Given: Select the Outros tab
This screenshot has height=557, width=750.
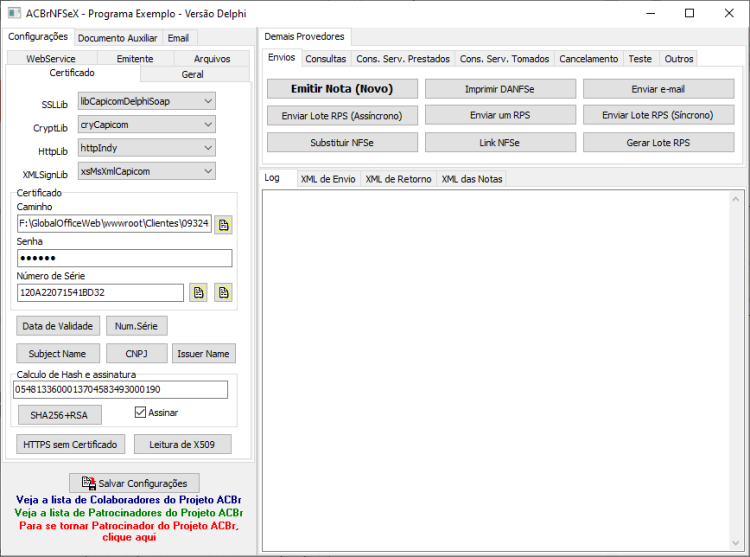Looking at the screenshot, I should (678, 59).
